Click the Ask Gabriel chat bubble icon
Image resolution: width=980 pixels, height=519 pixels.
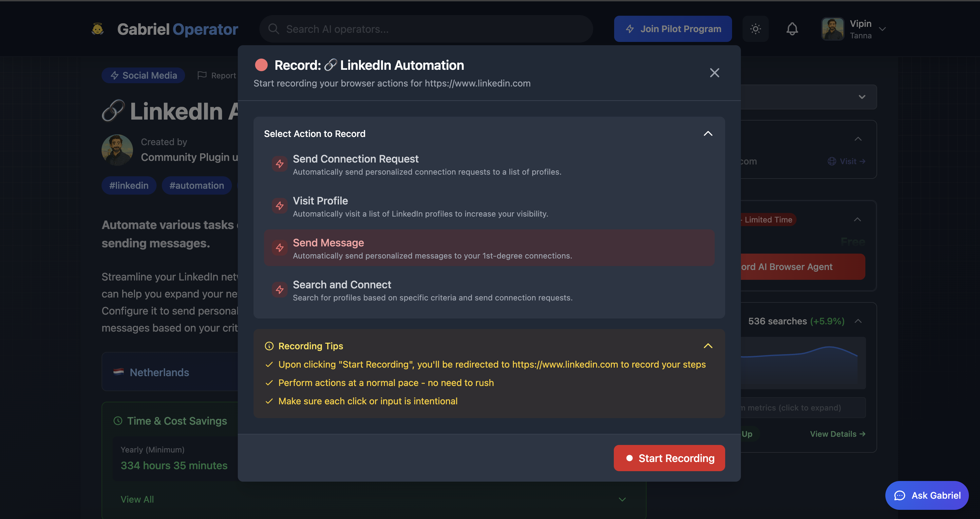[899, 495]
